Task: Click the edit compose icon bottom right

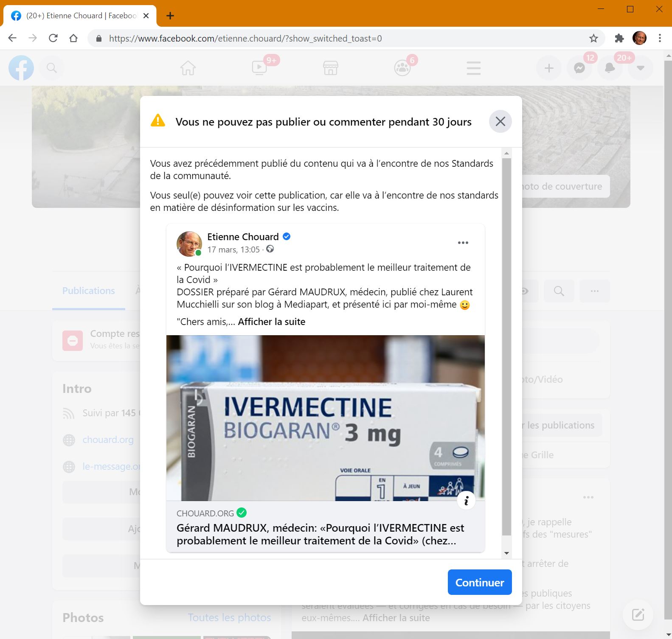Action: pyautogui.click(x=638, y=614)
